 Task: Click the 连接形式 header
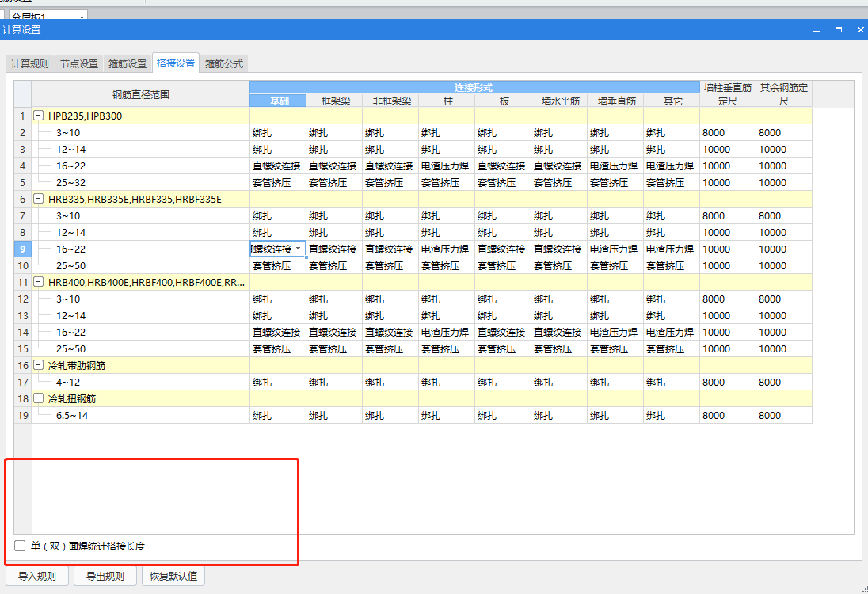[474, 87]
